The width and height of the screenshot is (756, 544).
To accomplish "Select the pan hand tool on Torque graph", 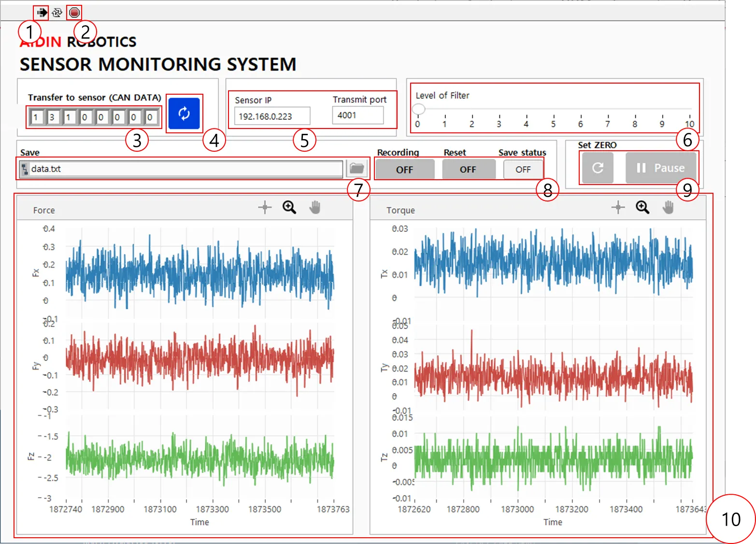I will pos(668,207).
